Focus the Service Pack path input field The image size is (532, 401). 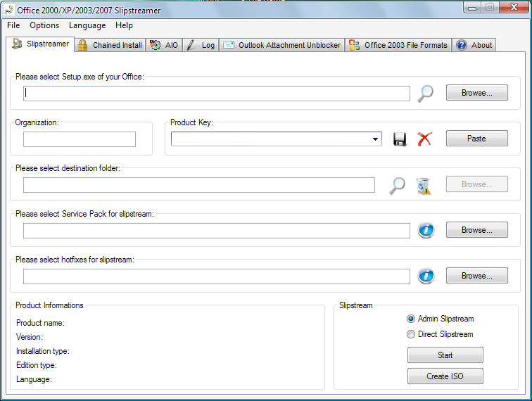point(217,231)
